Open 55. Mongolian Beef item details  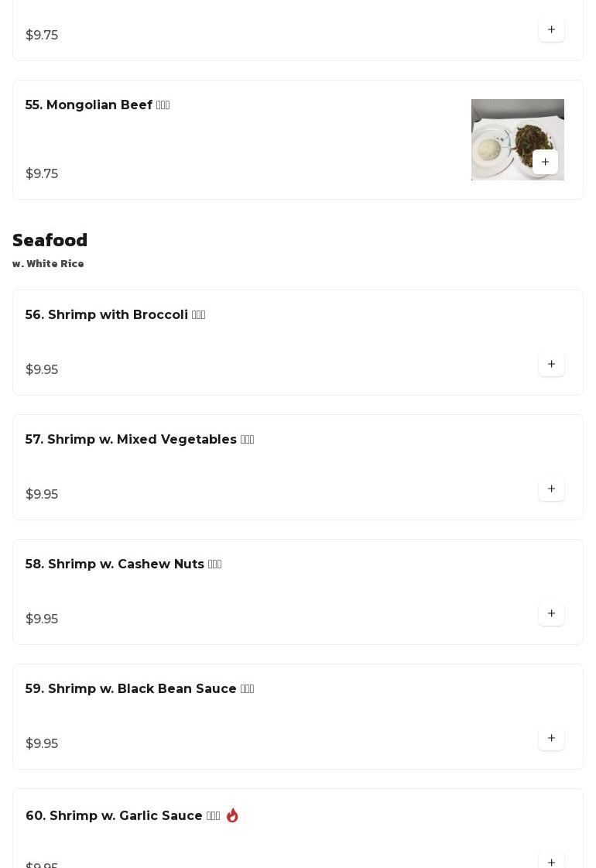tap(98, 105)
